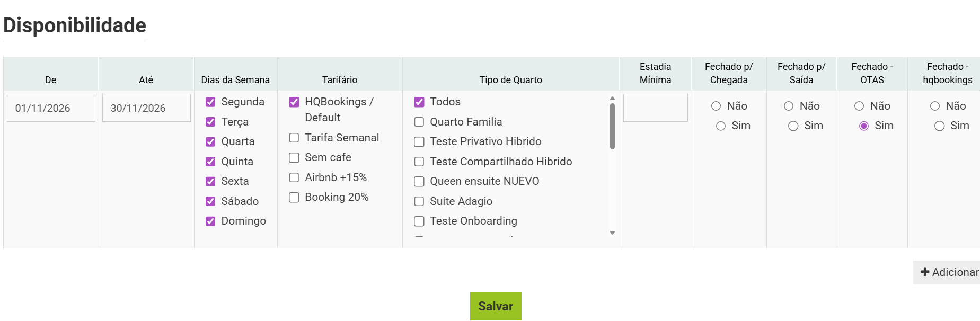This screenshot has height=321, width=980.
Task: Check the Sem cafe rate checkbox
Action: tap(294, 158)
